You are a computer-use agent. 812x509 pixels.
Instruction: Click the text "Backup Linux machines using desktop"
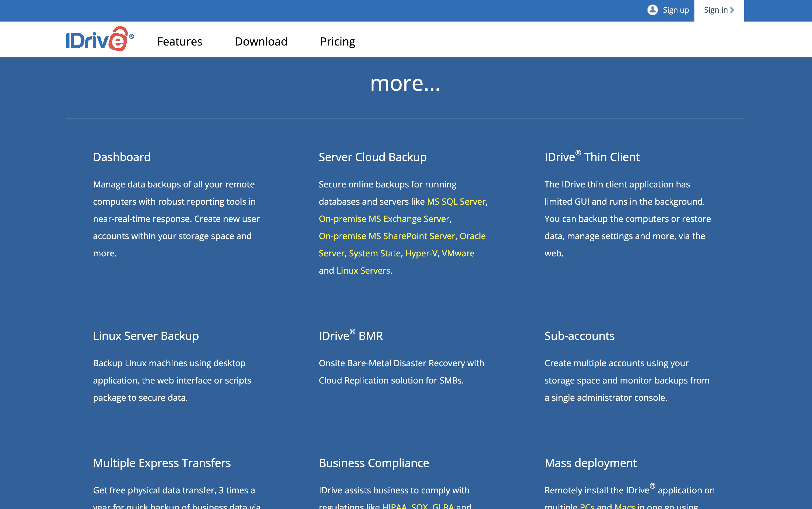169,363
